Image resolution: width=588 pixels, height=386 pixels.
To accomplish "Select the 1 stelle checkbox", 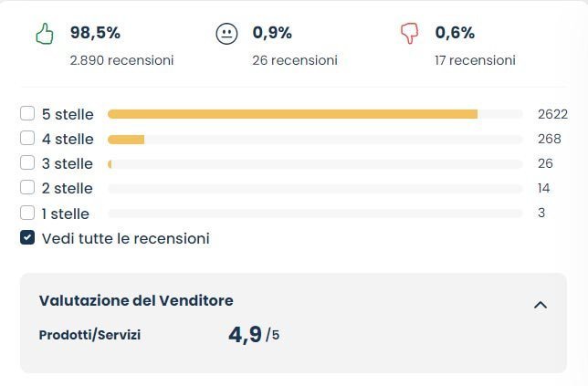I will [27, 214].
